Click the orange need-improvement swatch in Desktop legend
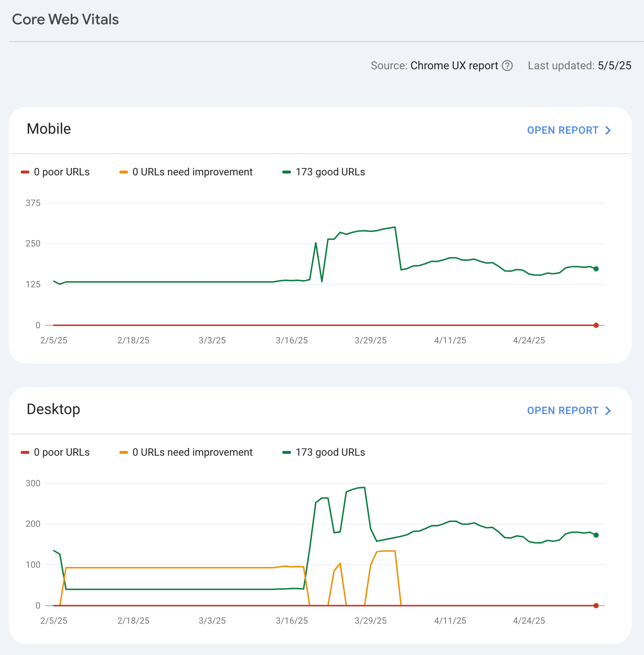This screenshot has height=655, width=644. click(124, 452)
